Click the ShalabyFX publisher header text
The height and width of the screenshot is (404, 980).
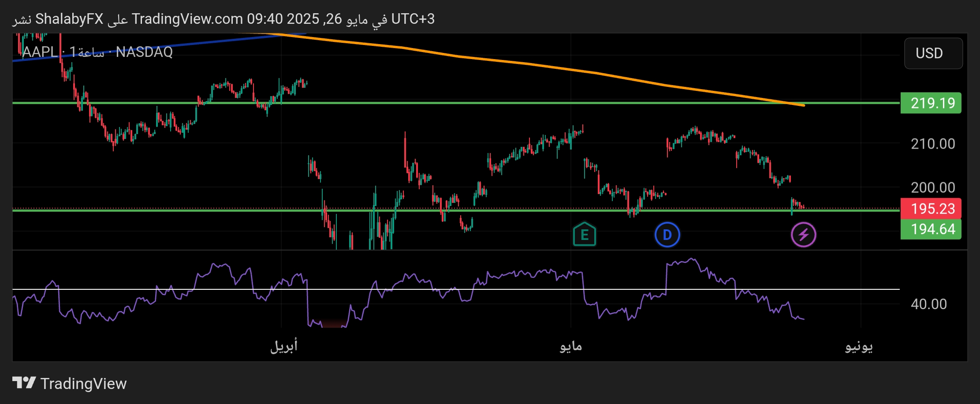point(69,19)
